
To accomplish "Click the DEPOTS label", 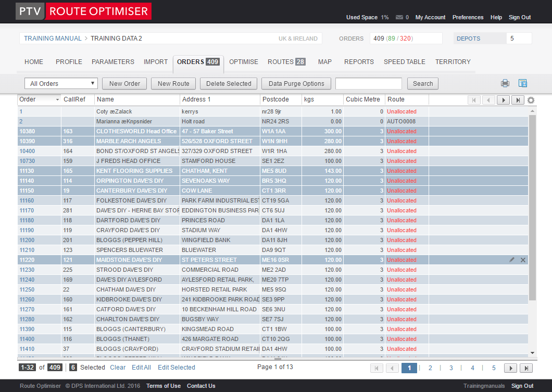I will point(468,39).
